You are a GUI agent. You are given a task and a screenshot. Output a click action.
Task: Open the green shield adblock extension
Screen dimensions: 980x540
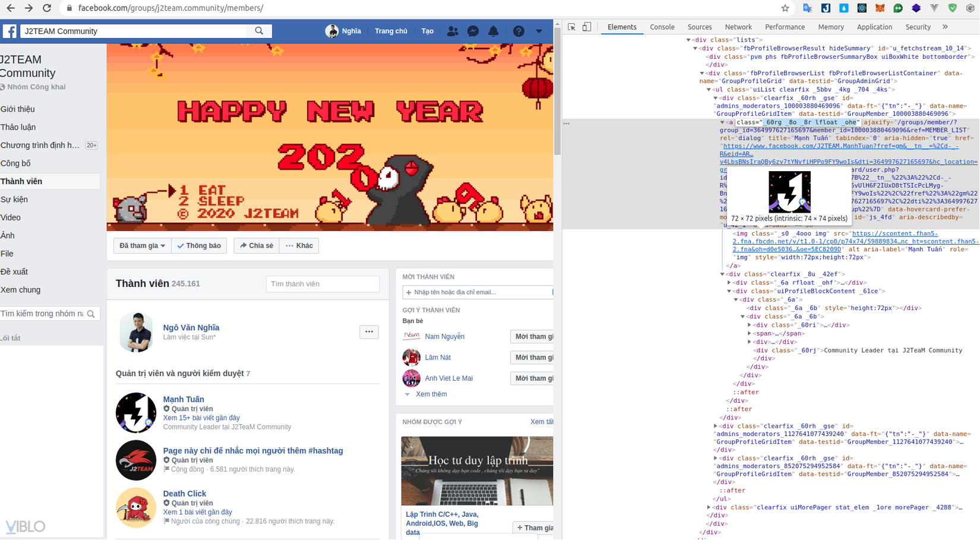click(953, 8)
